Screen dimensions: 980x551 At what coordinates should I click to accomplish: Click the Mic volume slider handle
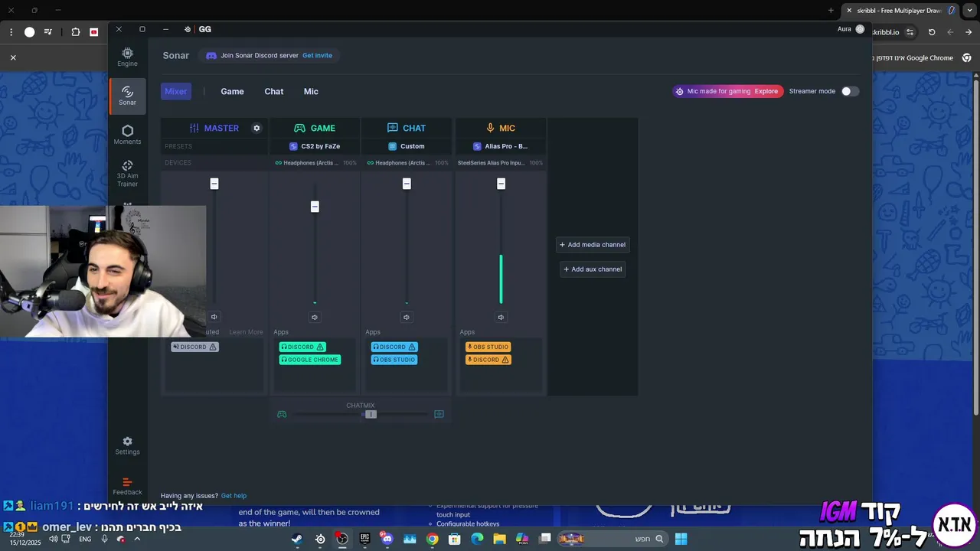coord(501,184)
